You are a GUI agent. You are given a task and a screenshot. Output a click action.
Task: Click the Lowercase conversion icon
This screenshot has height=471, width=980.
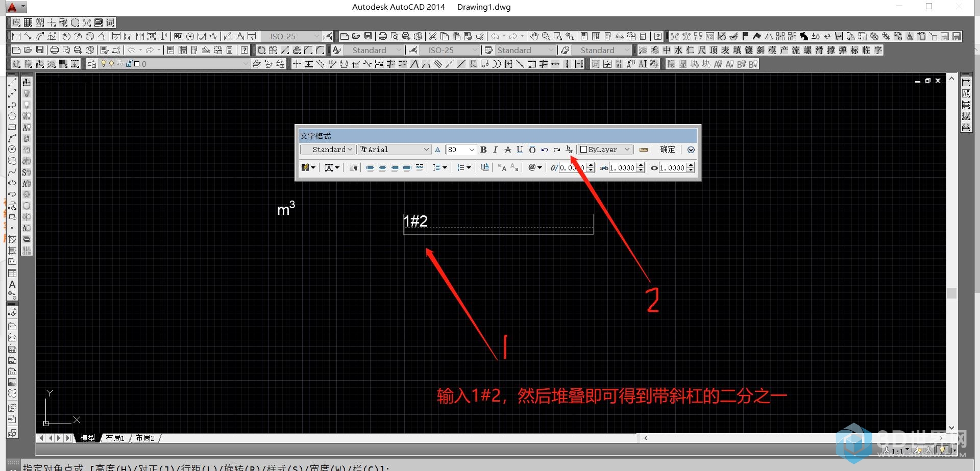514,167
